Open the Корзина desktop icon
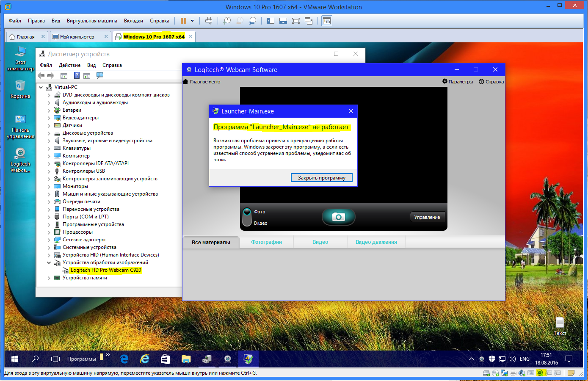Viewport: 588px width, 381px height. click(20, 89)
